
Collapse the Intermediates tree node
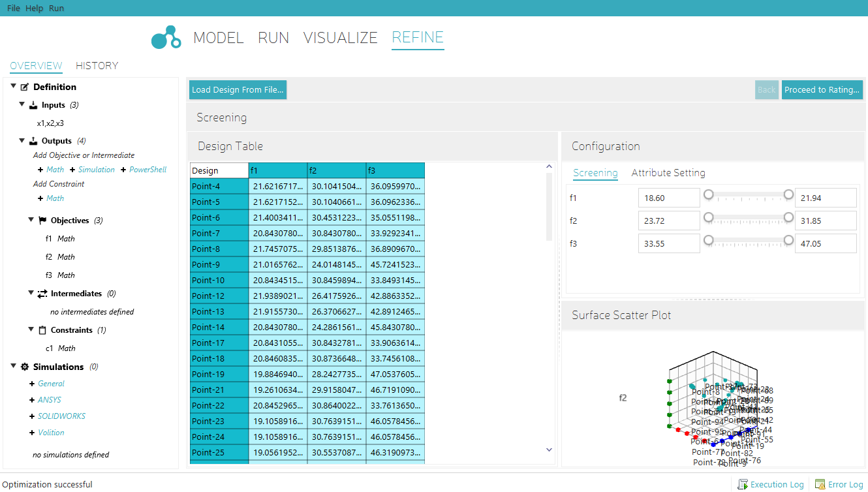click(31, 294)
